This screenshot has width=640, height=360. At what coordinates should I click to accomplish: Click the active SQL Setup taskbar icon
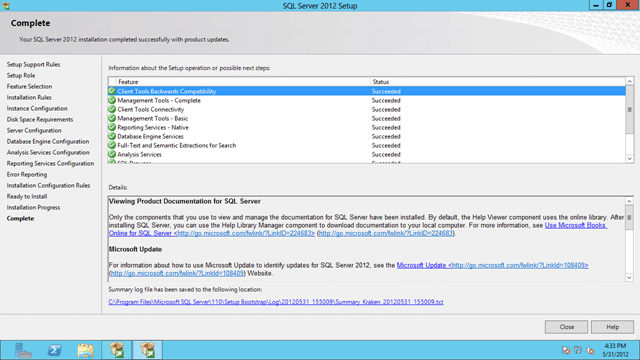tap(147, 350)
